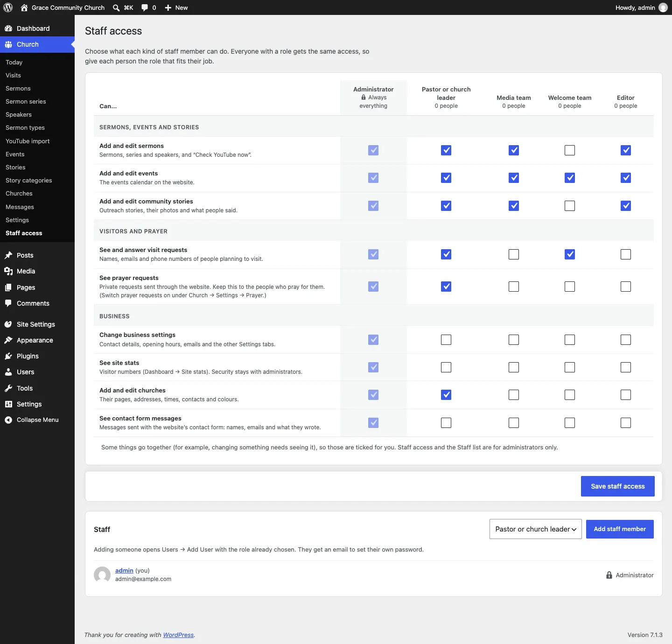
Task: Open the WordPress logo menu
Action: pyautogui.click(x=8, y=7)
